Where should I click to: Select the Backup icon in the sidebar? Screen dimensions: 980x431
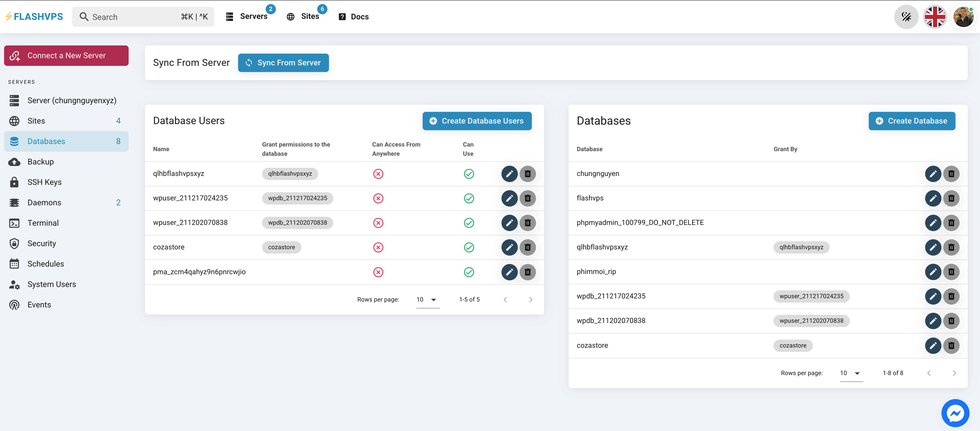pyautogui.click(x=14, y=161)
